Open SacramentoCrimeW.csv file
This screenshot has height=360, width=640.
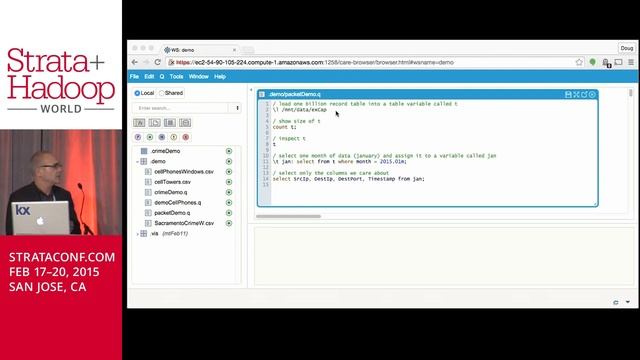click(184, 223)
